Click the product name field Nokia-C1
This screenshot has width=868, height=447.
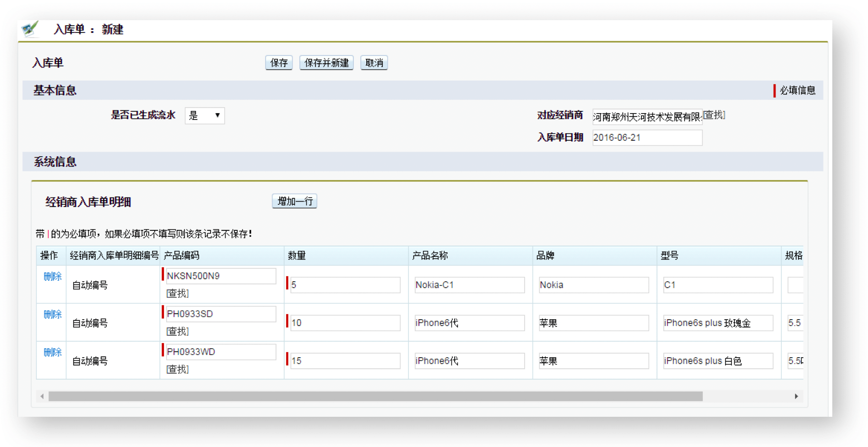(469, 285)
